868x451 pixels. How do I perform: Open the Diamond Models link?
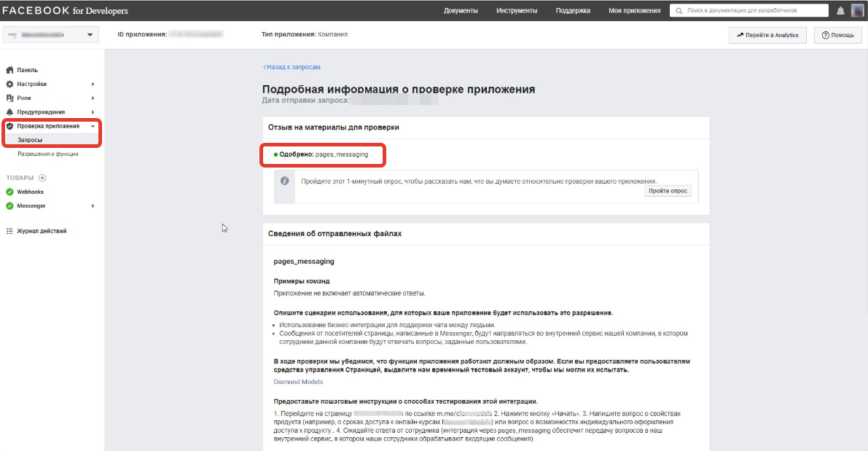click(x=298, y=382)
